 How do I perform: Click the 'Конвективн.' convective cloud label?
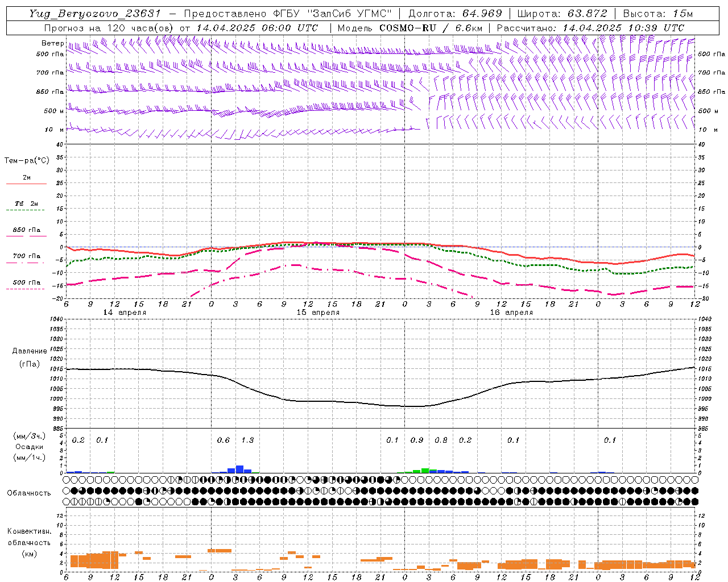(x=30, y=531)
